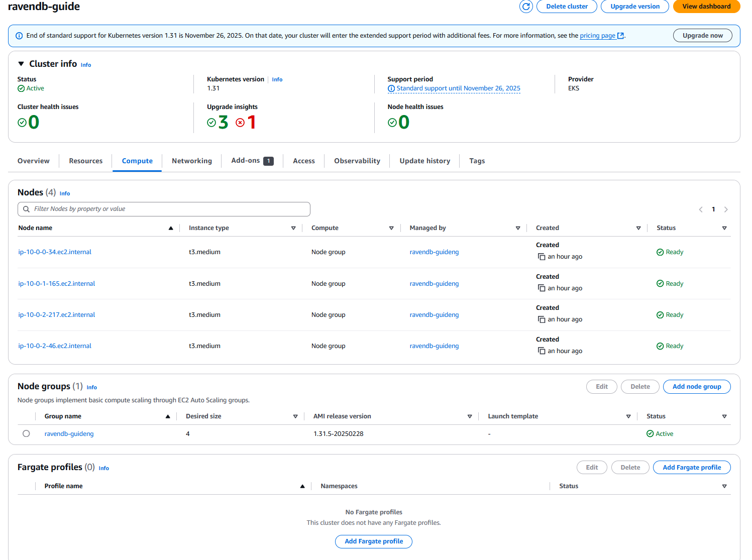Copy created time for ip-10-0-2-46 node
The height and width of the screenshot is (560, 752).
coord(542,351)
